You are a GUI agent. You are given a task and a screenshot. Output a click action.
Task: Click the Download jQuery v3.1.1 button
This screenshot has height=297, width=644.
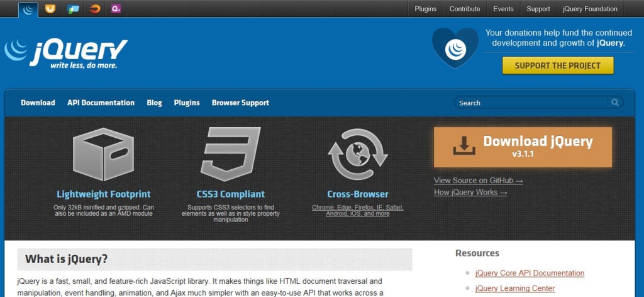pos(523,147)
